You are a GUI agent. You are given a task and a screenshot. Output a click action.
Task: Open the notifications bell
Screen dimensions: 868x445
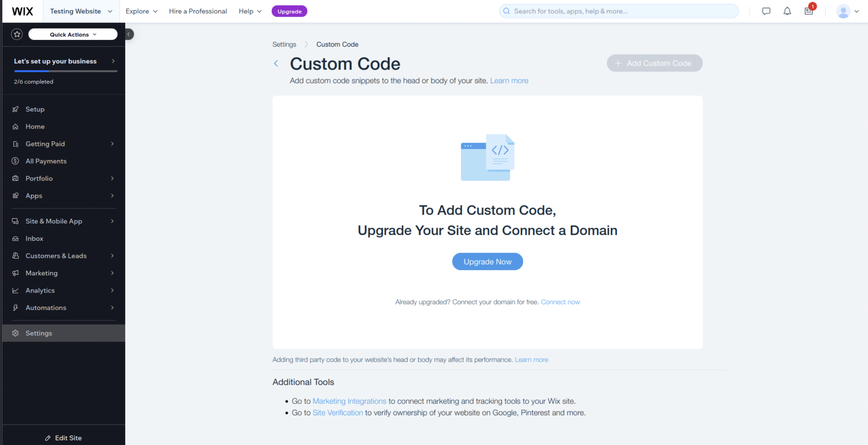[x=787, y=11]
